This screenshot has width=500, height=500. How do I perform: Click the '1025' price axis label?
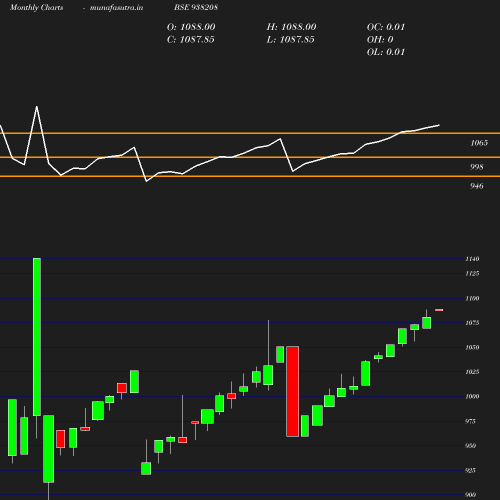pos(472,372)
